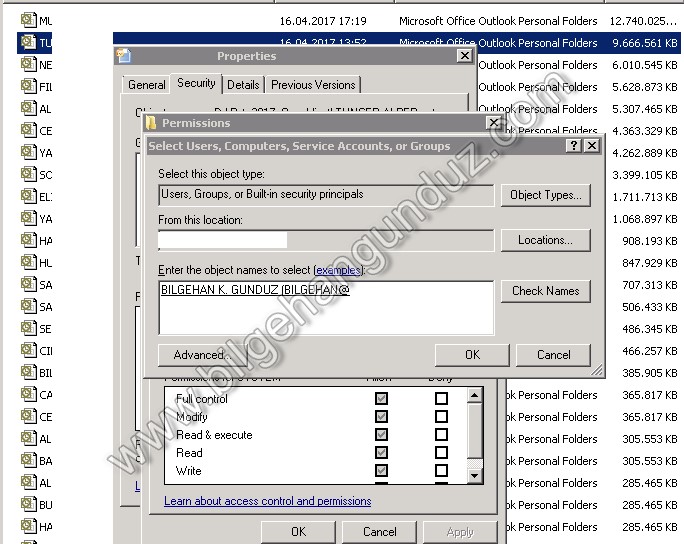This screenshot has width=684, height=544.
Task: Check the Deny box for Write permission
Action: pyautogui.click(x=441, y=471)
